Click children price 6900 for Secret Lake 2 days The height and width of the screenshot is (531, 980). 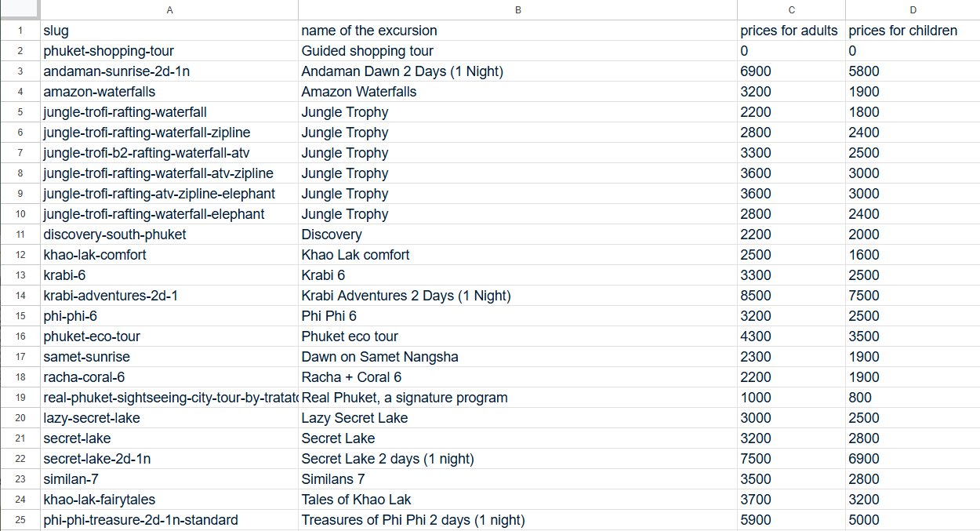pos(913,459)
